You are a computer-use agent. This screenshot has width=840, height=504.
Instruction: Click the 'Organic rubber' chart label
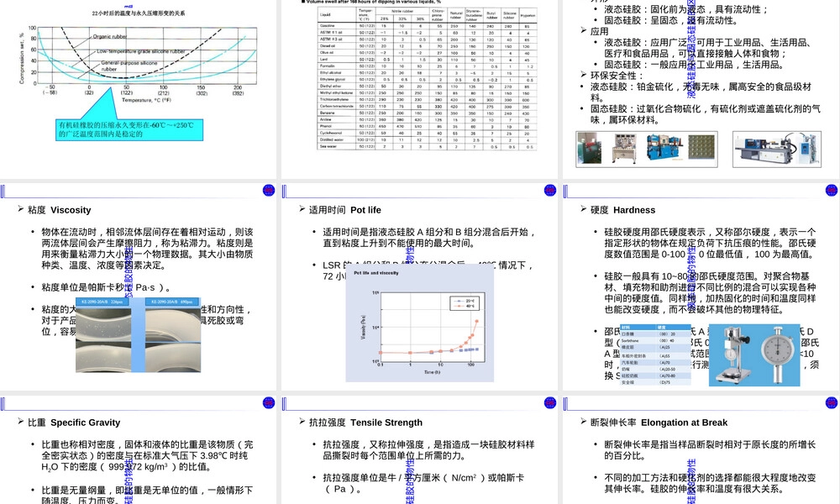(x=110, y=36)
